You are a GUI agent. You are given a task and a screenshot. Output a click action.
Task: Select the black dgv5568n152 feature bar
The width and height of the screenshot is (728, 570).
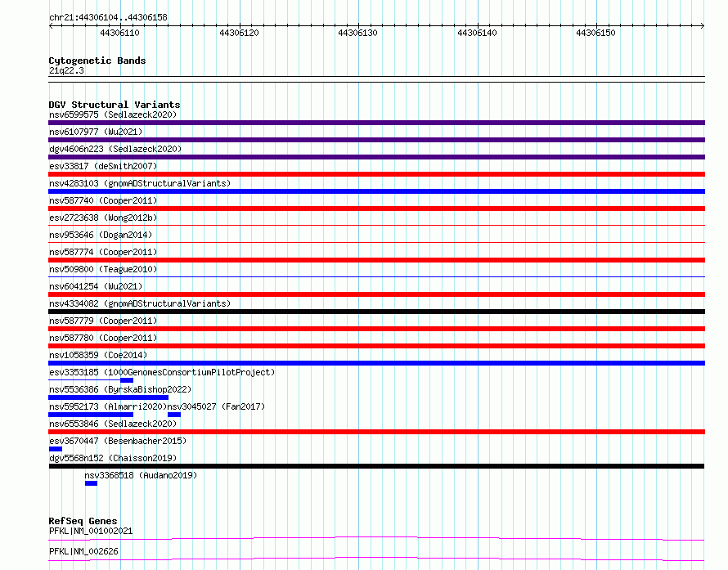[376, 466]
